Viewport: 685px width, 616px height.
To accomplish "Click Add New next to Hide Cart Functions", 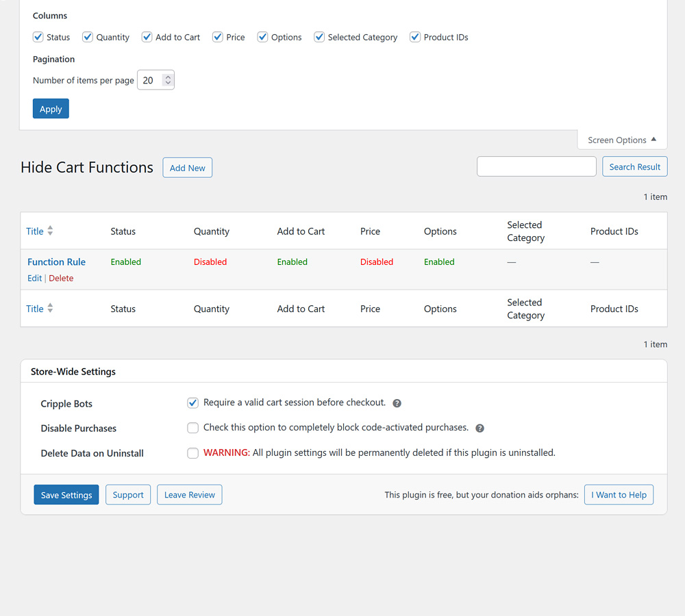I will 187,167.
